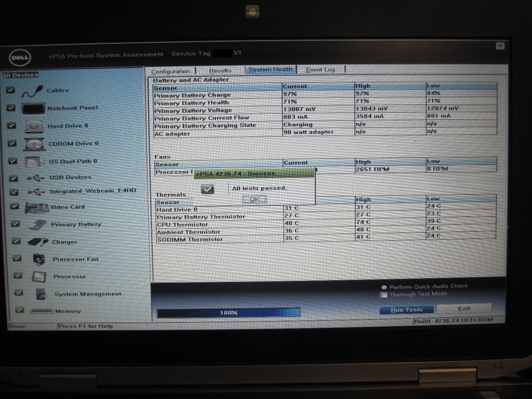Click the Hard Drive 0 disk icon

click(34, 126)
